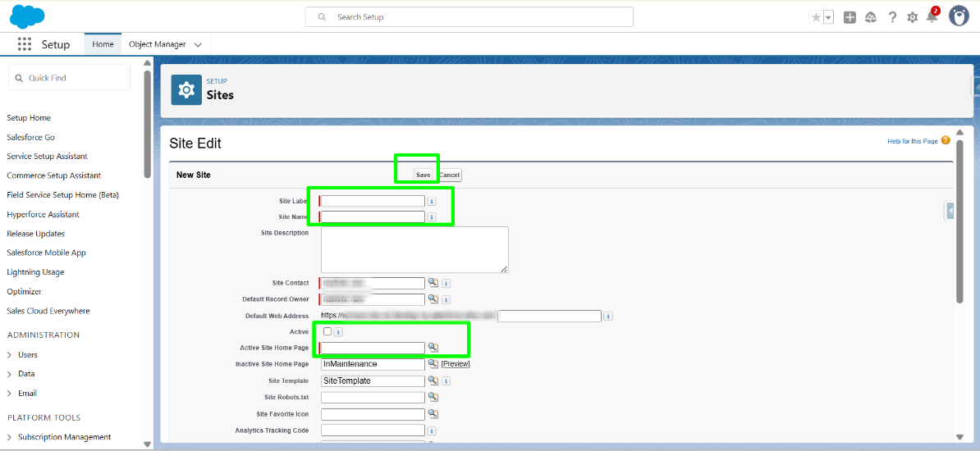Click the global actions plus icon
Screen dimensions: 980x451
(x=849, y=17)
